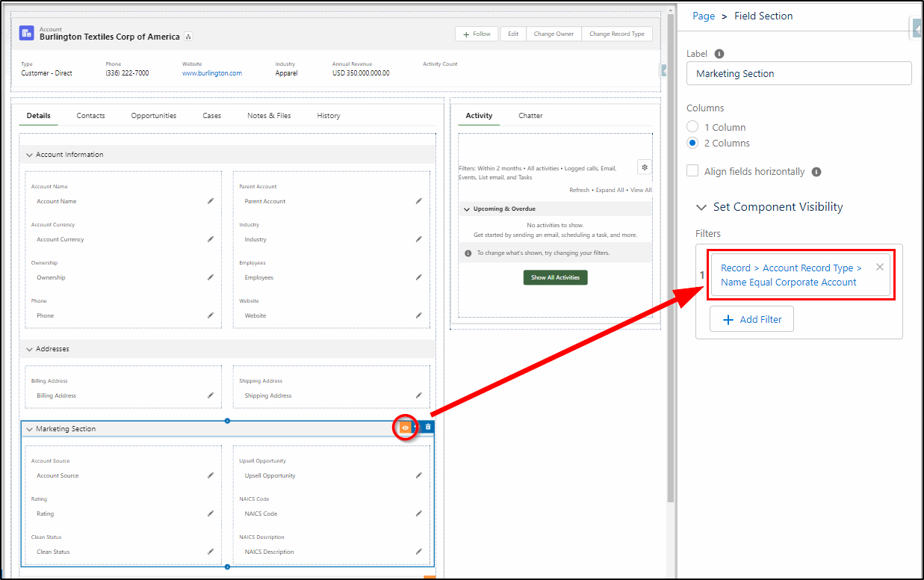Delete Marketing Section with trash icon
Viewport: 924px width, 580px height.
click(428, 427)
